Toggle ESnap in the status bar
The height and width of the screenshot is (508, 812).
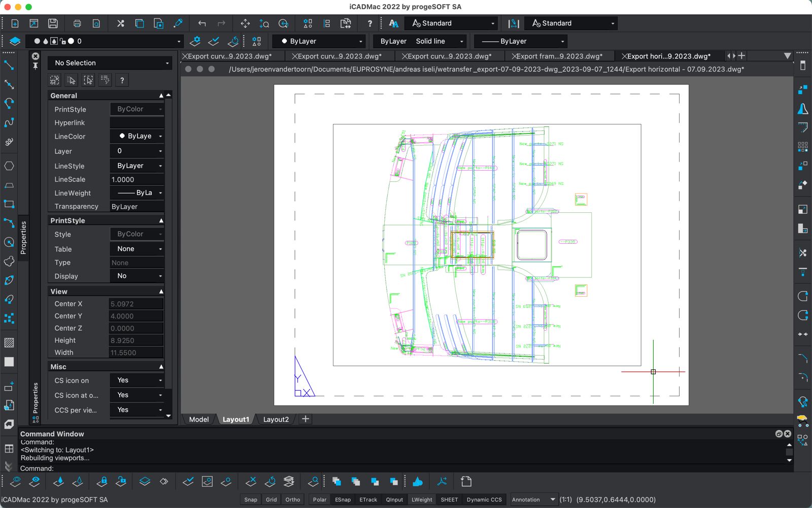pos(343,500)
